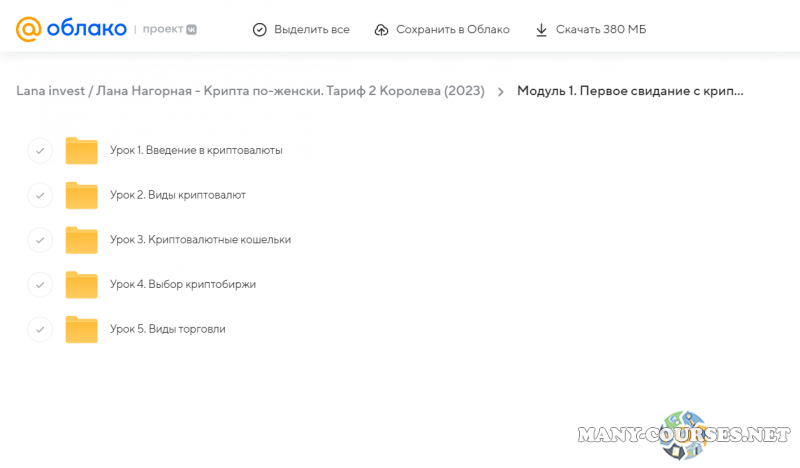Image resolution: width=800 pixels, height=468 pixels.
Task: Click the select-all checkmark icon
Action: click(260, 30)
